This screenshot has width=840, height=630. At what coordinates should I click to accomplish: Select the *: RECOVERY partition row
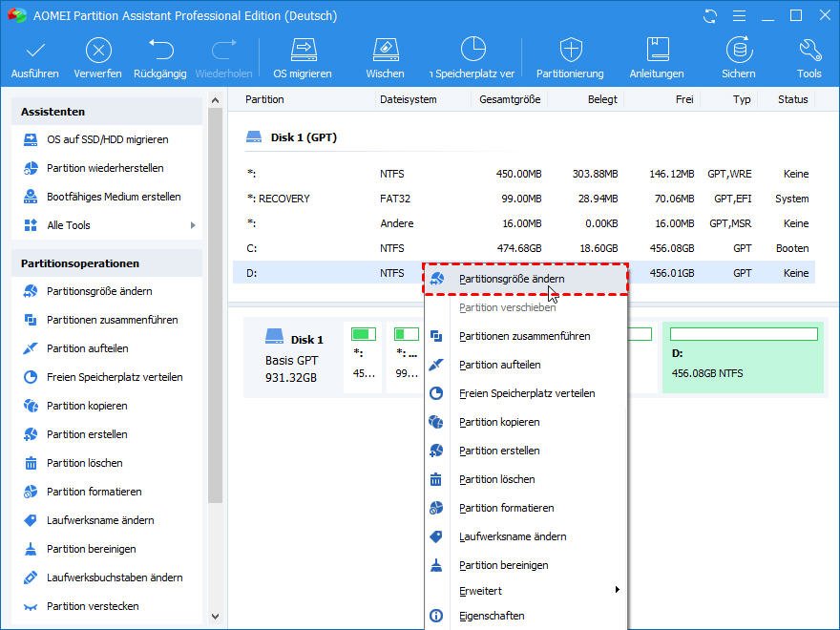click(x=524, y=199)
